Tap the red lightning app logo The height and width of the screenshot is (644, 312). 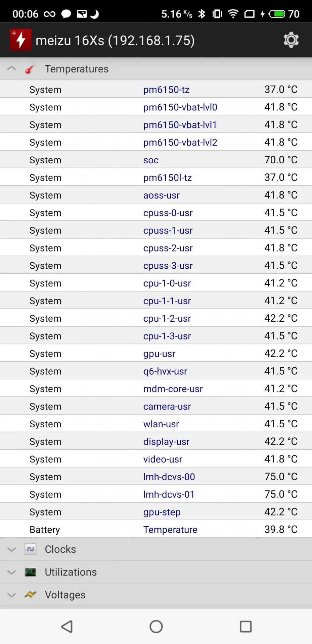point(20,40)
